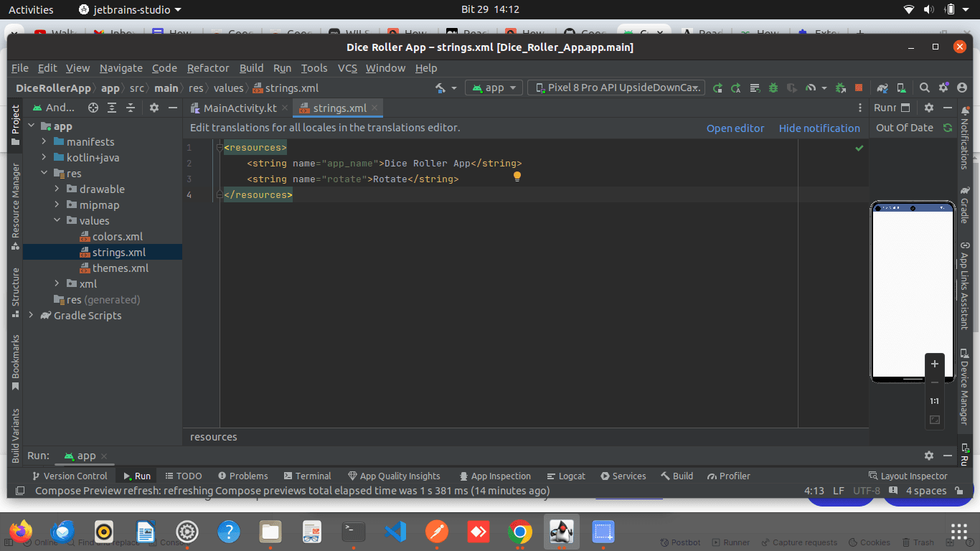980x551 pixels.
Task: Select colors.xml in the project tree
Action: [x=117, y=237]
